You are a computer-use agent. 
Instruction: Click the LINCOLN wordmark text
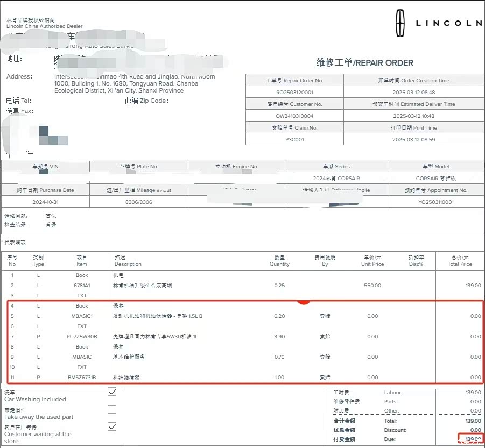pos(449,23)
